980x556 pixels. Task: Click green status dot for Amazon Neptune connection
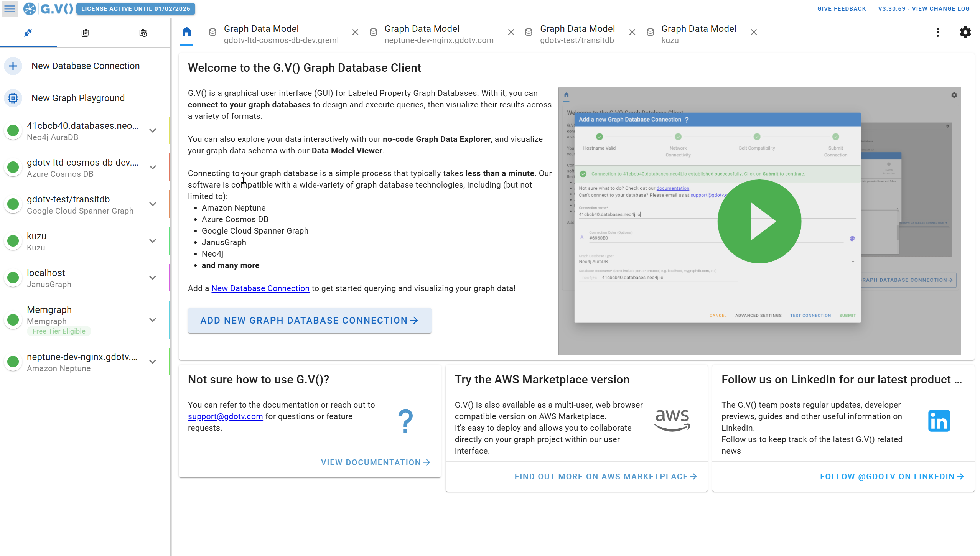(13, 362)
